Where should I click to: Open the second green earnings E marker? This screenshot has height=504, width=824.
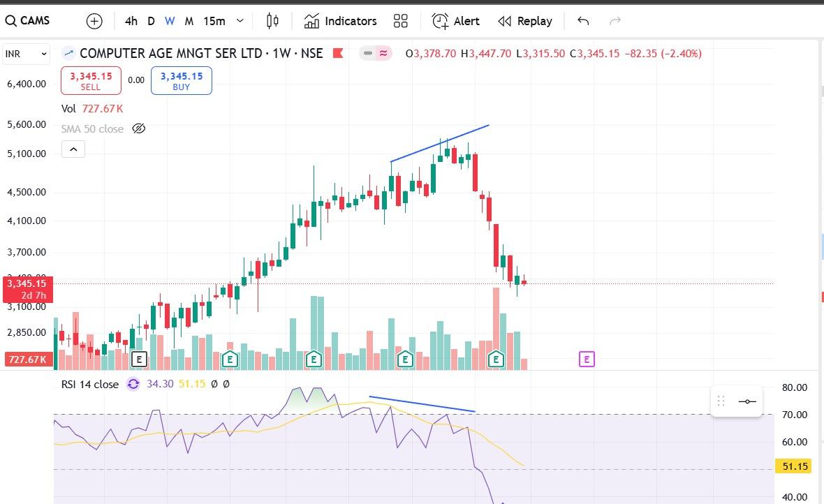[314, 360]
